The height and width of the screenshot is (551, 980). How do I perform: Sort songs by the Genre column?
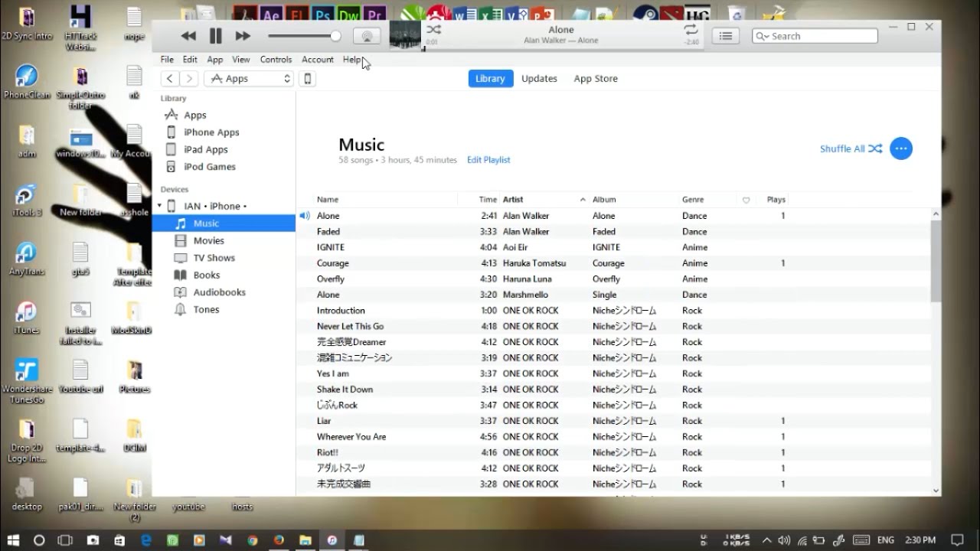693,200
